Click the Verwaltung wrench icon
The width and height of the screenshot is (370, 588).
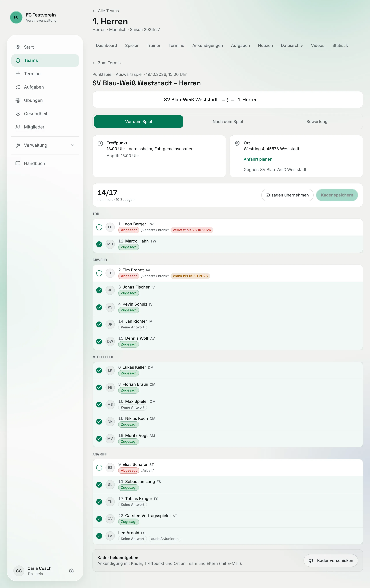[x=18, y=145]
